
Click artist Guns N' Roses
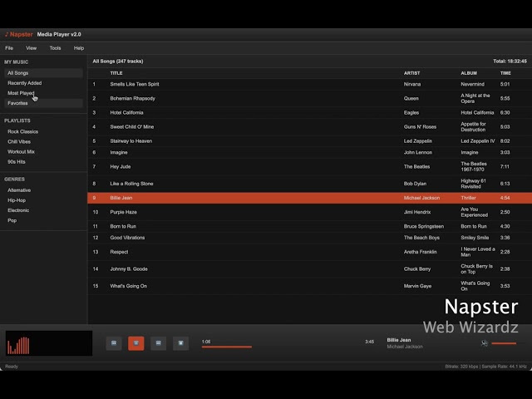point(420,127)
